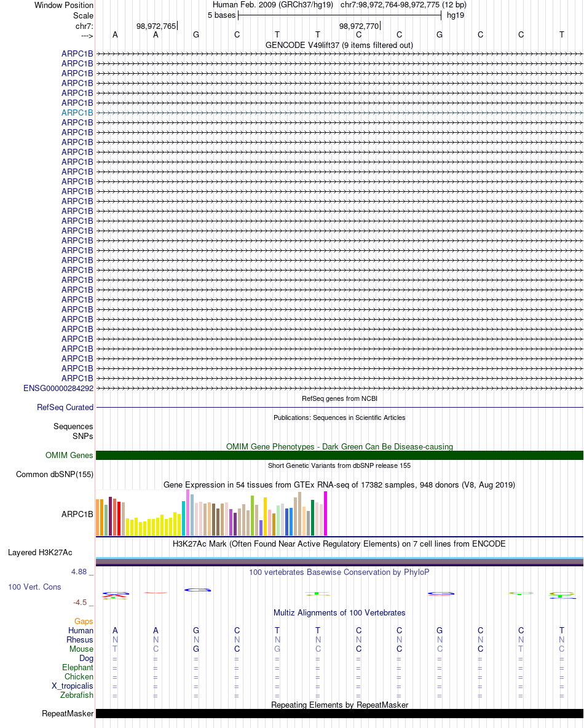This screenshot has height=728, width=584.
Task: Click the RepeatMasker track label
Action: tap(68, 714)
